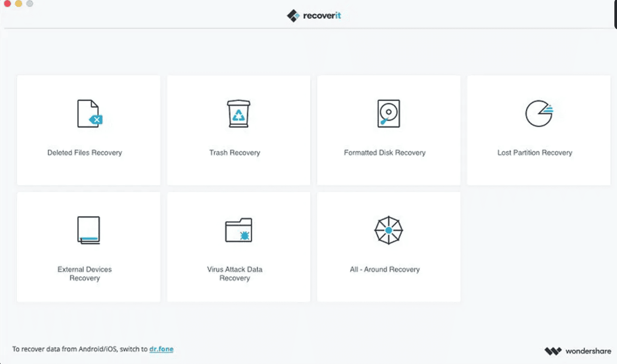Image resolution: width=617 pixels, height=364 pixels.
Task: Click the 'wondershare' brand text
Action: click(x=588, y=351)
